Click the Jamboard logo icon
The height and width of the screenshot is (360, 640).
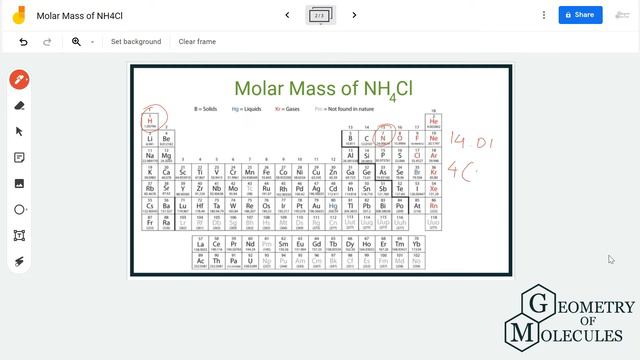coord(19,16)
